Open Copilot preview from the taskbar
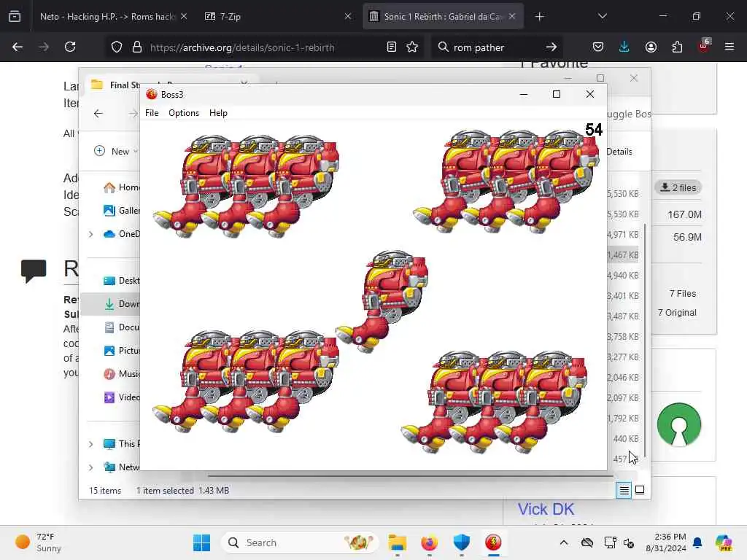 [x=724, y=542]
